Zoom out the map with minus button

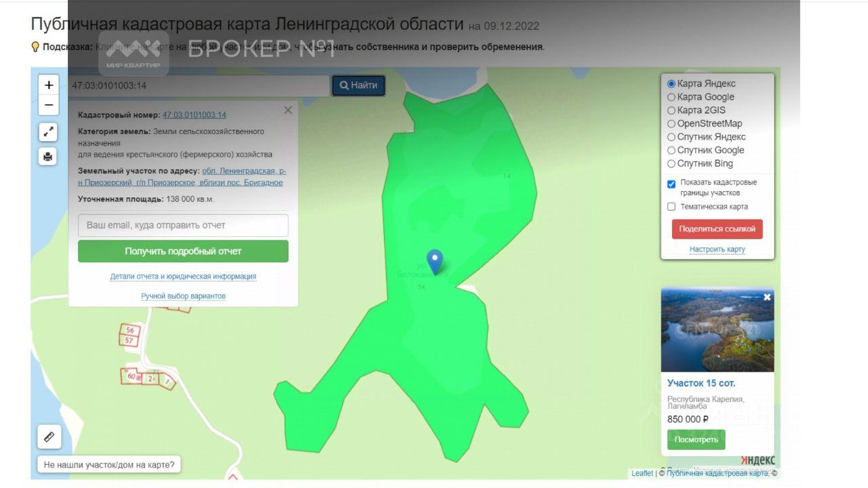(49, 105)
